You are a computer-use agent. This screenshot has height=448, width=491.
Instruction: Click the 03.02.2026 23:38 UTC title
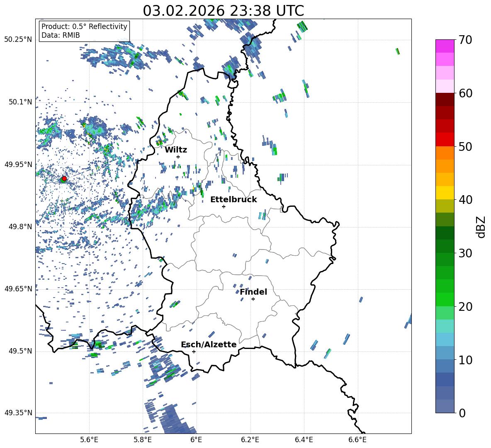[x=223, y=11]
